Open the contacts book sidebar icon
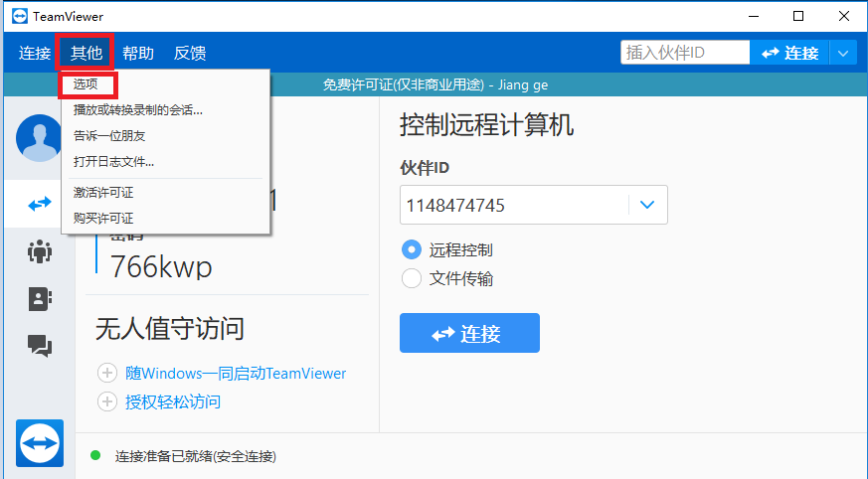868x479 pixels. tap(40, 299)
